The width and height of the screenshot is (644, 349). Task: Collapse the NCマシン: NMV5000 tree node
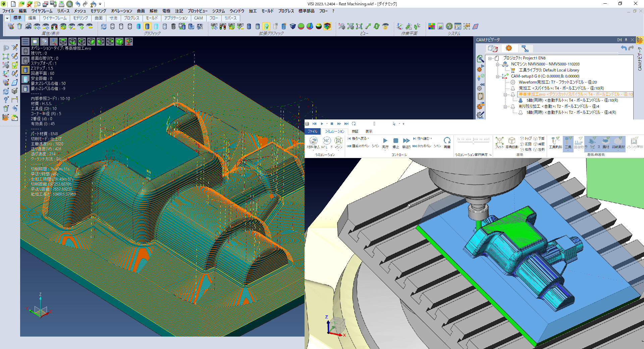(x=498, y=64)
